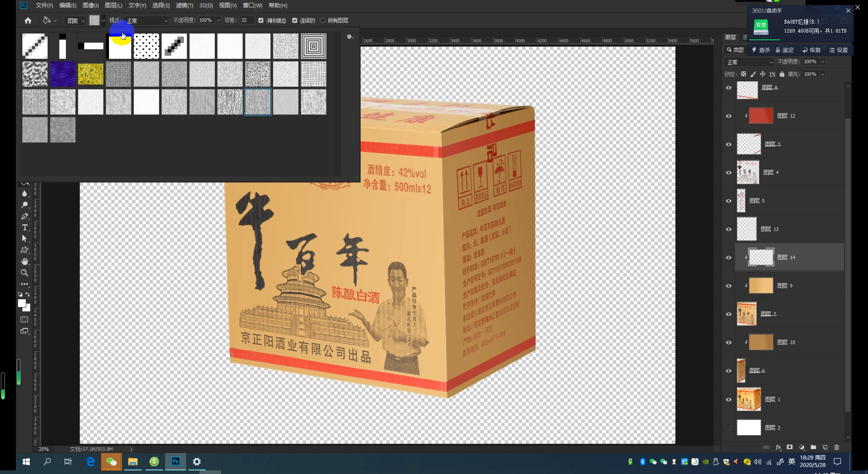Screen dimensions: 868x474
Task: Click 恢复 button in 360 U盘助手
Action: coord(811,50)
